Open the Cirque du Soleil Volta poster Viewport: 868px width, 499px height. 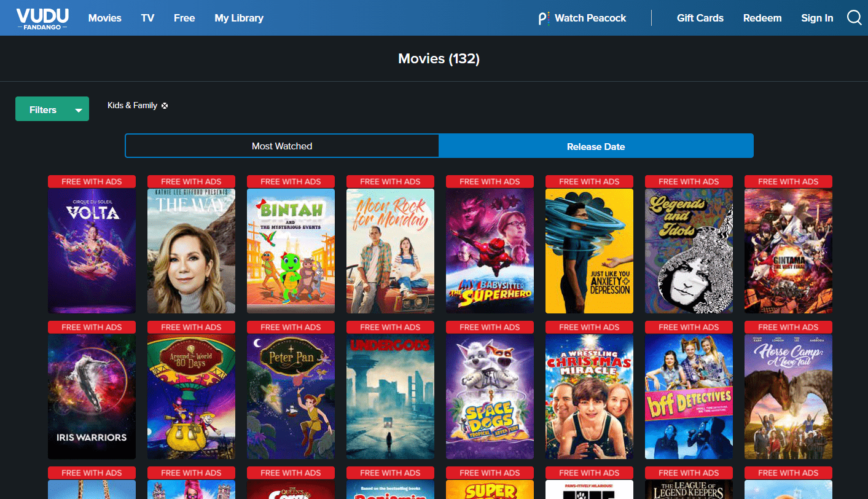click(92, 251)
